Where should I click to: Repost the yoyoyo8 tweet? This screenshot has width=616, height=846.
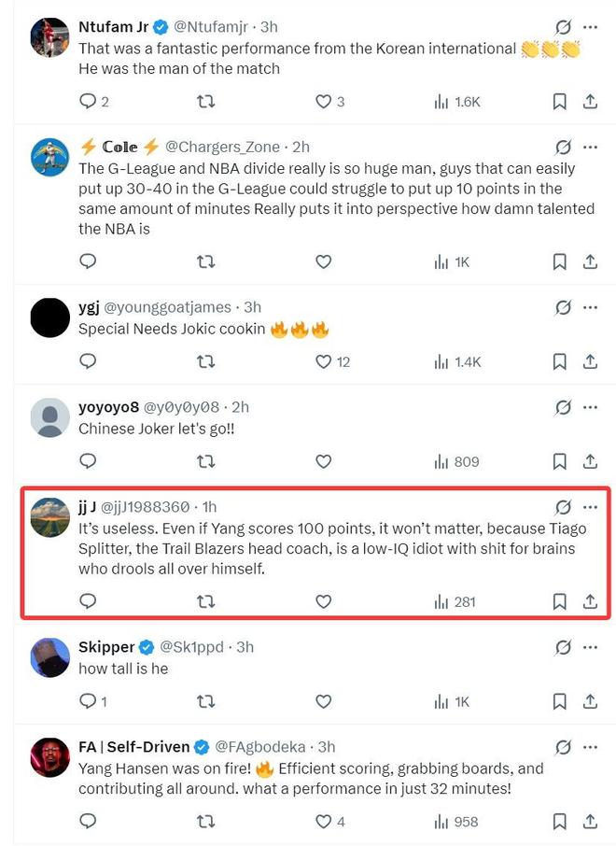[206, 461]
